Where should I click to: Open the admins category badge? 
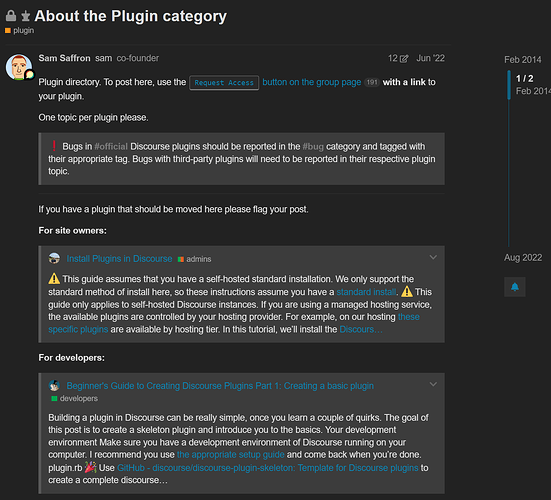coord(195,259)
